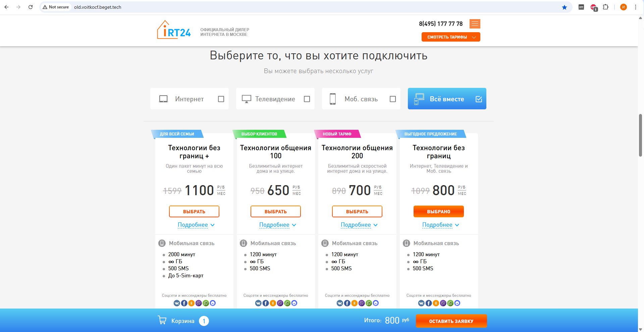Click the Выбор клиентов ribbon label
This screenshot has height=332, width=644.
tap(259, 134)
